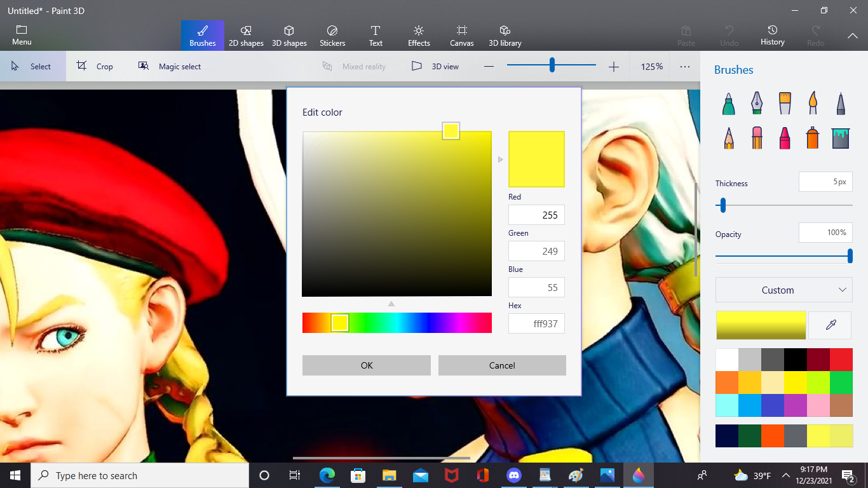Image resolution: width=868 pixels, height=488 pixels.
Task: Toggle 3D view mode
Action: [435, 66]
